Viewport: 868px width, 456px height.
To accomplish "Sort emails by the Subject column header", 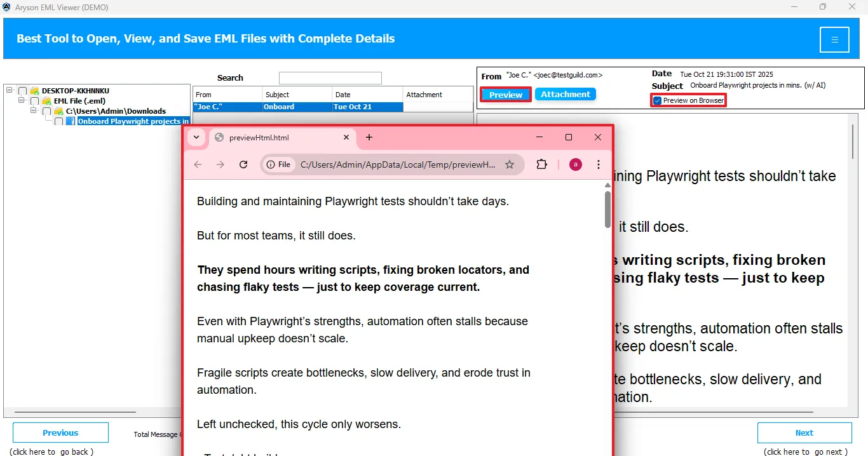I will pyautogui.click(x=297, y=95).
